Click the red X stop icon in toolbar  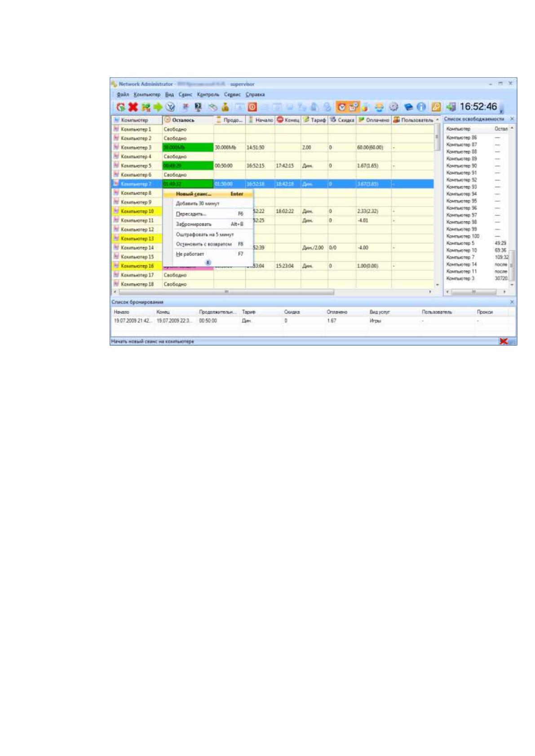tap(133, 107)
